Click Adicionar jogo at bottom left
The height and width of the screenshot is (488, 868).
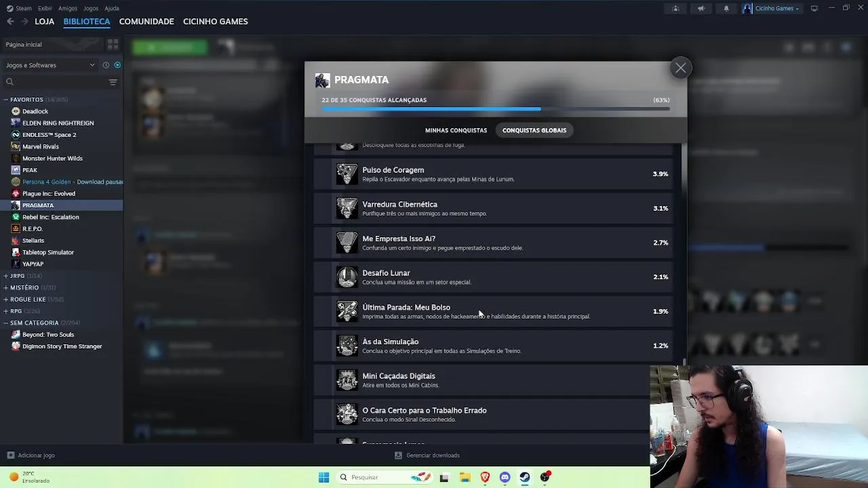(x=31, y=455)
